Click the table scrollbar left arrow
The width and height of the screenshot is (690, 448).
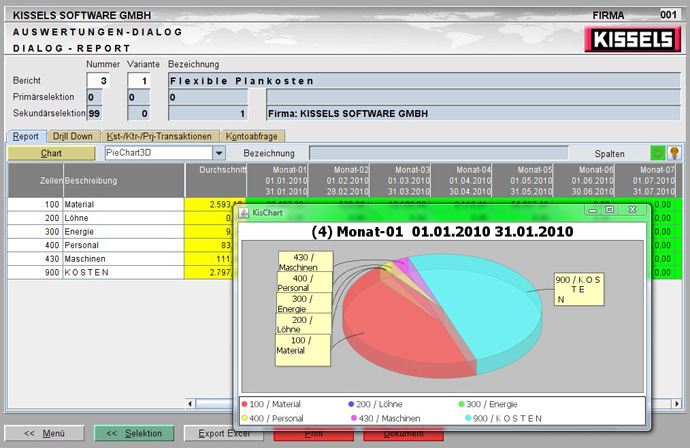point(190,404)
